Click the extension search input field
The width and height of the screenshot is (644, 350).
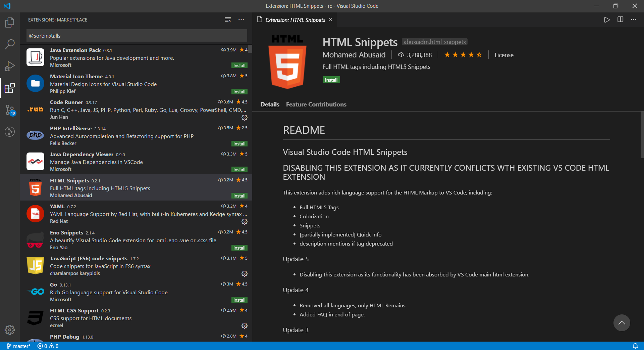[136, 35]
